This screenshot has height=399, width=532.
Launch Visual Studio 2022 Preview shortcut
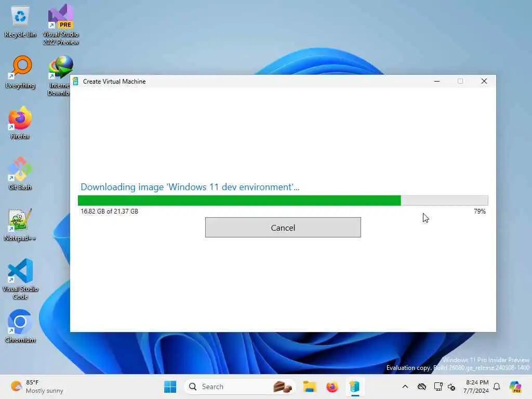(x=61, y=24)
